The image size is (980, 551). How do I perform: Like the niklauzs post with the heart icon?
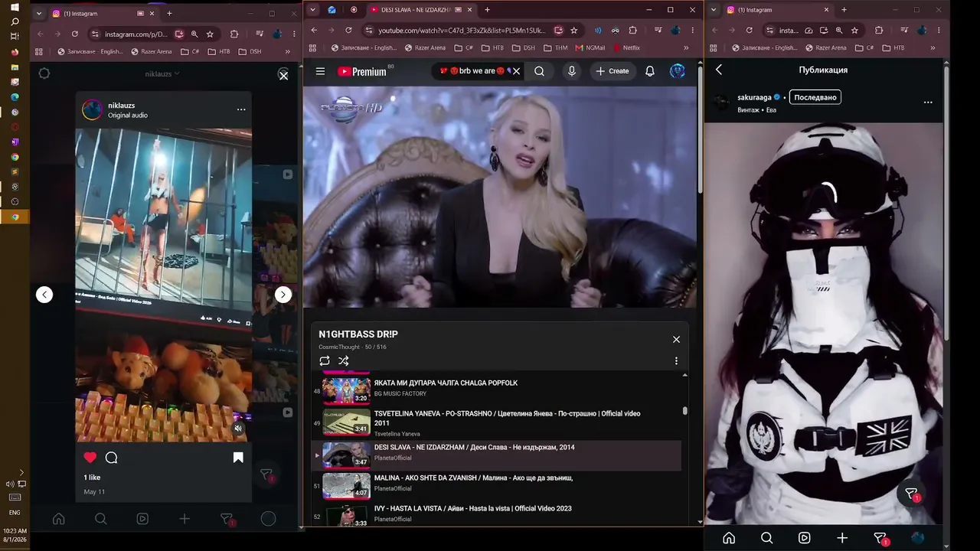[x=90, y=458]
